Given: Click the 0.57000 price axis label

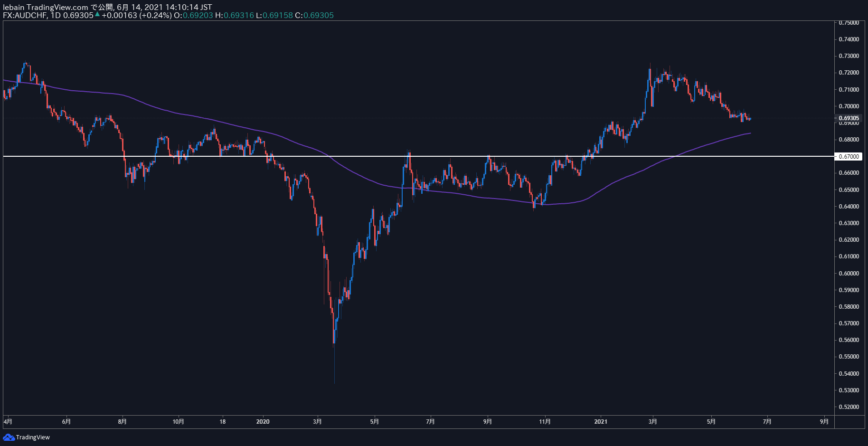Looking at the screenshot, I should click(x=849, y=323).
